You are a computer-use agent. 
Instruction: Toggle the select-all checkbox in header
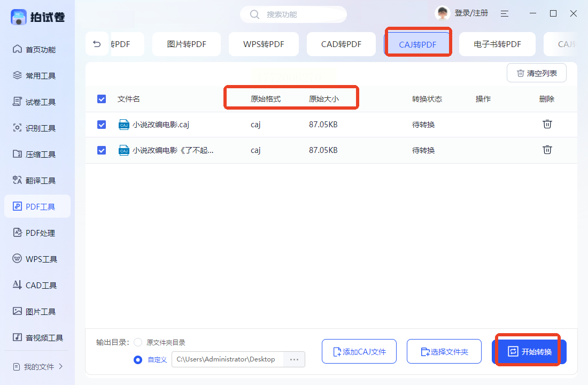102,99
